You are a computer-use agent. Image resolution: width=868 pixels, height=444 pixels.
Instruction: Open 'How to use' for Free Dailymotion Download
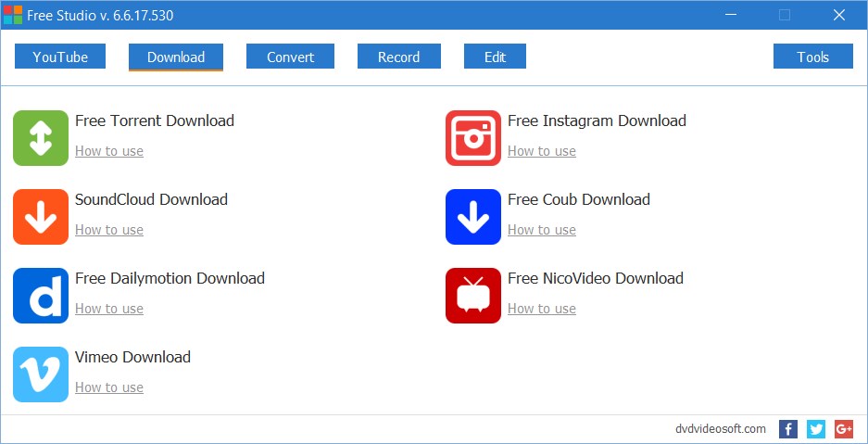tap(109, 309)
